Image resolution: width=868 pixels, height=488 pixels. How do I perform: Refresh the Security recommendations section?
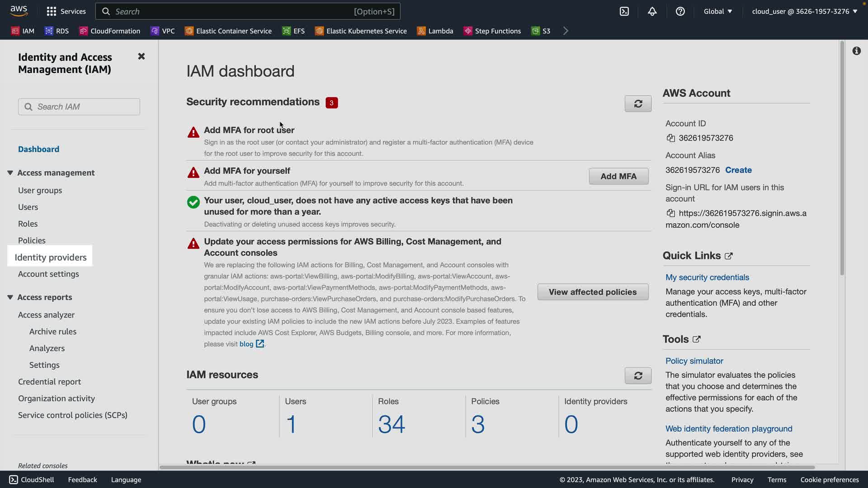pos(638,103)
